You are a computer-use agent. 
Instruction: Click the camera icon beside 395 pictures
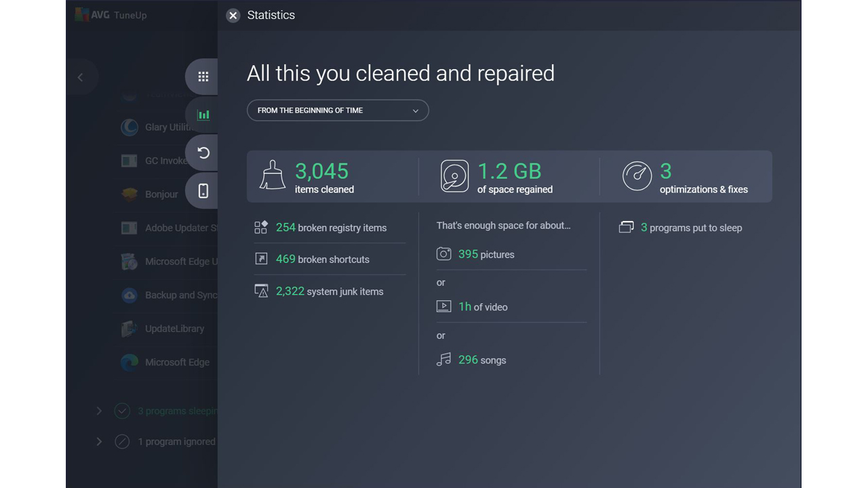tap(443, 253)
